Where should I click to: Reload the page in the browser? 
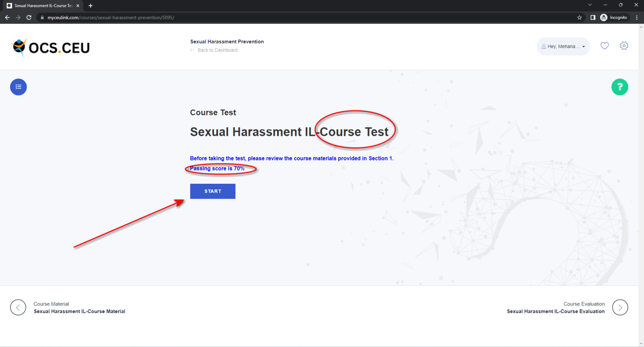[29, 18]
